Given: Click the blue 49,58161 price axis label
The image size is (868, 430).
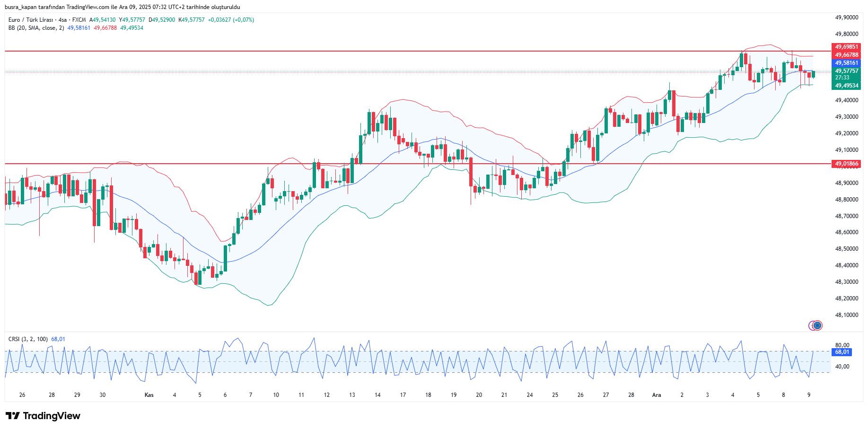Looking at the screenshot, I should (846, 63).
